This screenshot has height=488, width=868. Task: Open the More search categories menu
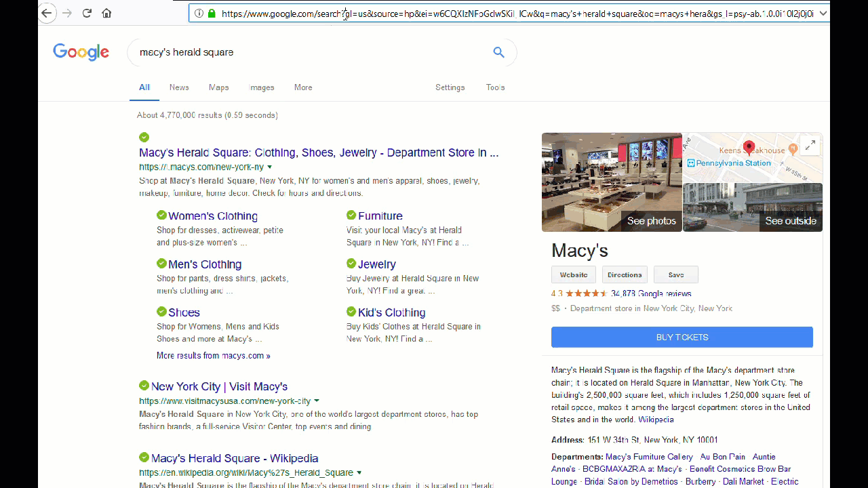(x=303, y=87)
